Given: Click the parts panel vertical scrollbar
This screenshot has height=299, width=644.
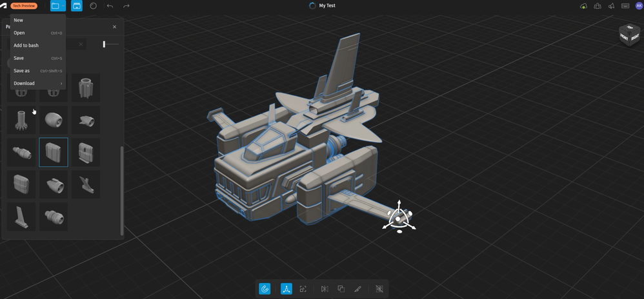Looking at the screenshot, I should pos(122,191).
